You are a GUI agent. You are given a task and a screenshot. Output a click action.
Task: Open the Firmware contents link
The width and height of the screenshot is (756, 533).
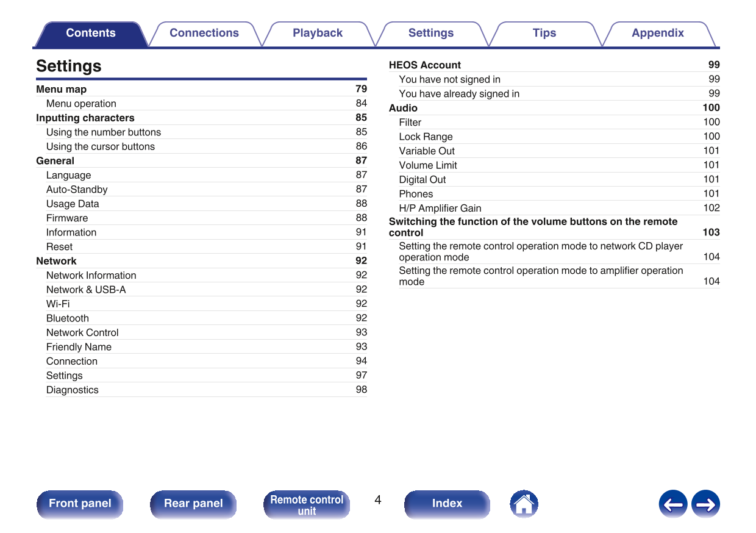tap(67, 218)
